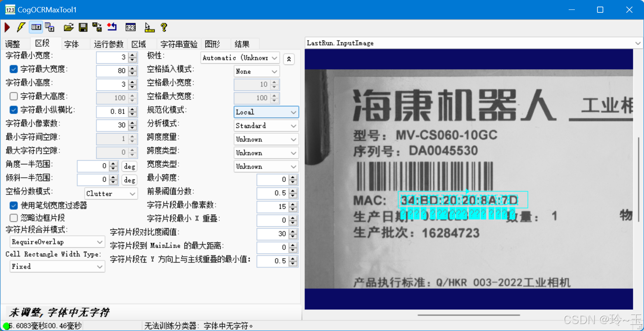Open the 分析模式 Standard dropdown
This screenshot has width=644, height=331.
pyautogui.click(x=266, y=126)
